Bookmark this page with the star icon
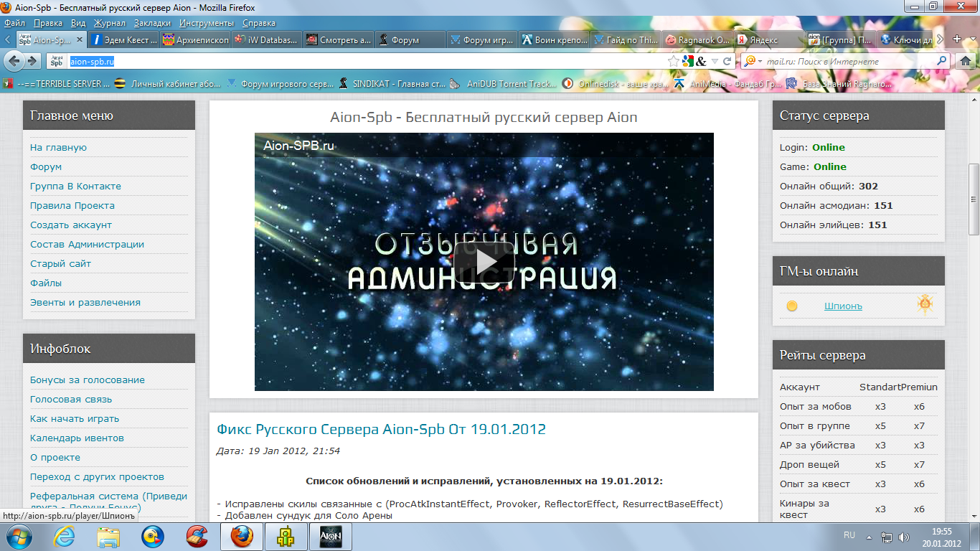Image resolution: width=980 pixels, height=551 pixels. 673,62
